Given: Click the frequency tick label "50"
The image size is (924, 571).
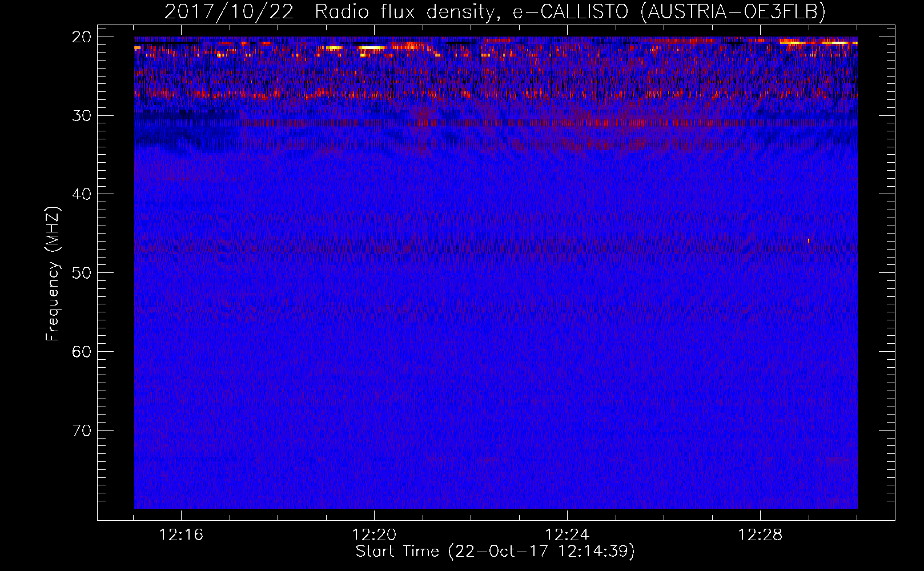Looking at the screenshot, I should coord(82,273).
